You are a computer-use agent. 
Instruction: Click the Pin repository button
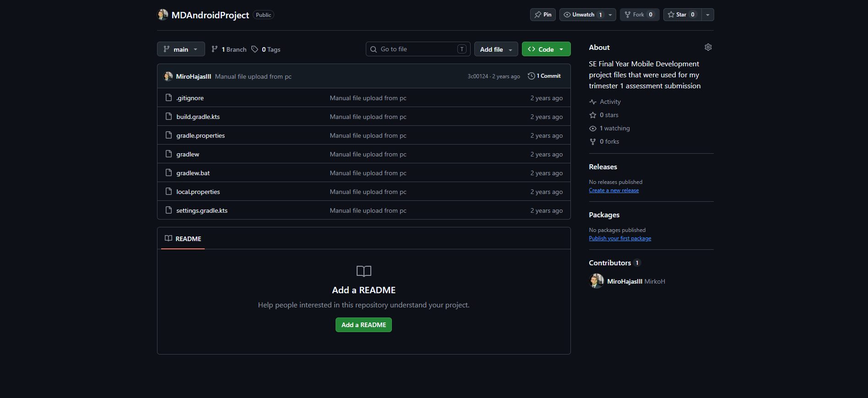tap(543, 15)
